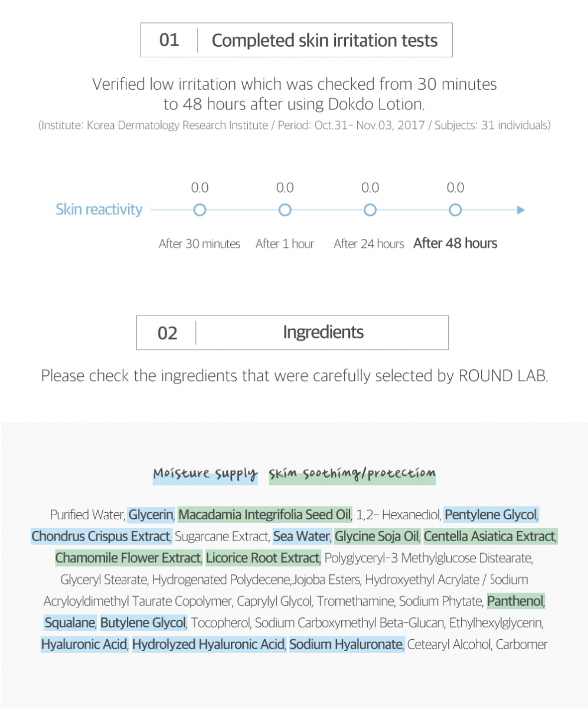Click the highlighted Glycerin ingredient
Viewport: 588px width, 709px height.
pos(151,515)
